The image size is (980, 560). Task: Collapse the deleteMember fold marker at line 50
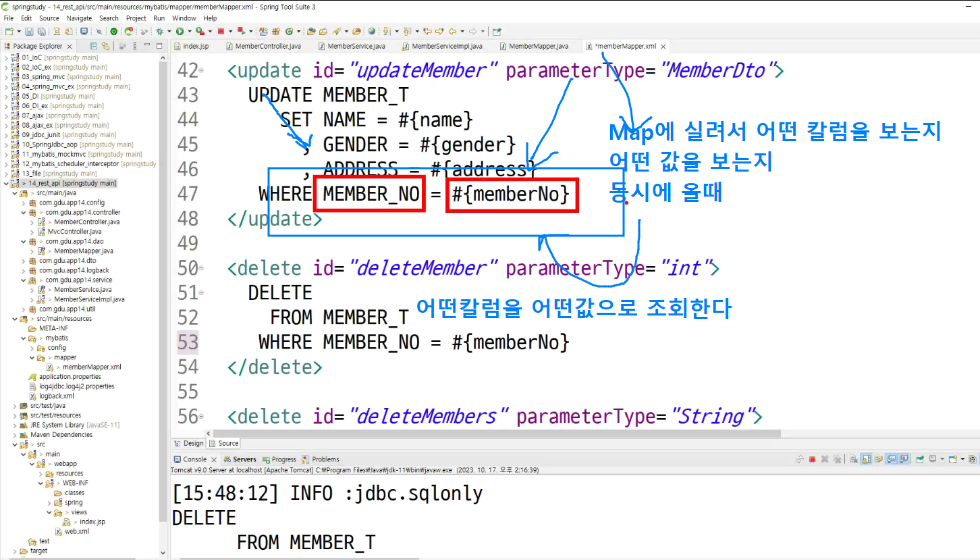coord(202,269)
